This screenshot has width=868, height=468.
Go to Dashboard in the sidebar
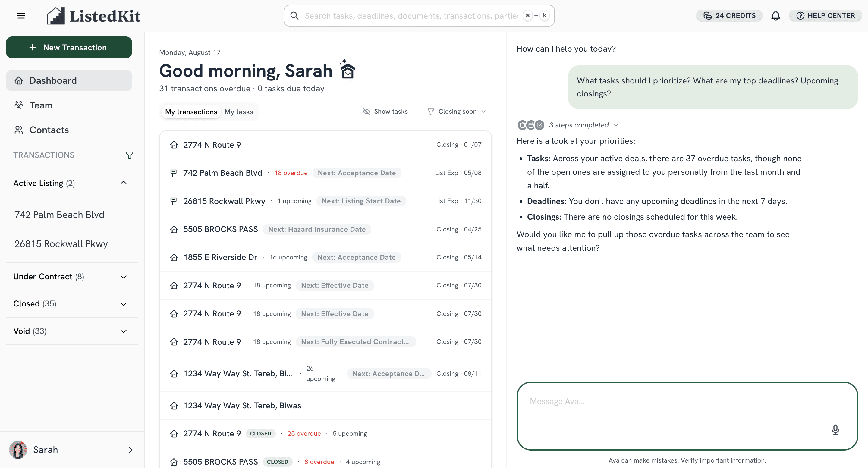[69, 80]
